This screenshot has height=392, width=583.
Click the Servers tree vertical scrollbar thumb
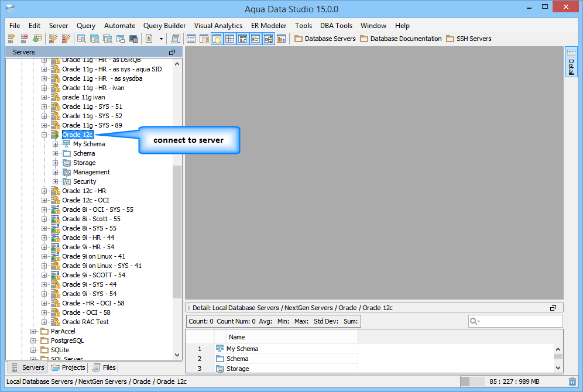pos(177,232)
